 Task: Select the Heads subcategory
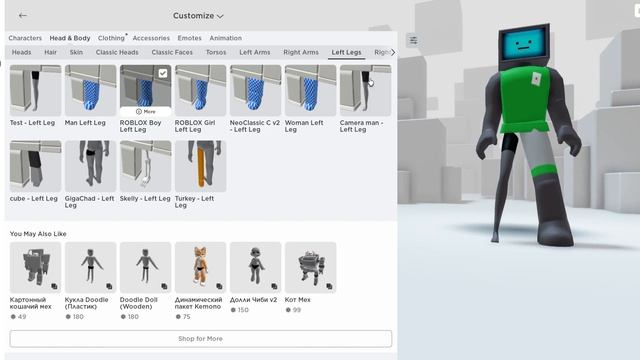pos(21,52)
